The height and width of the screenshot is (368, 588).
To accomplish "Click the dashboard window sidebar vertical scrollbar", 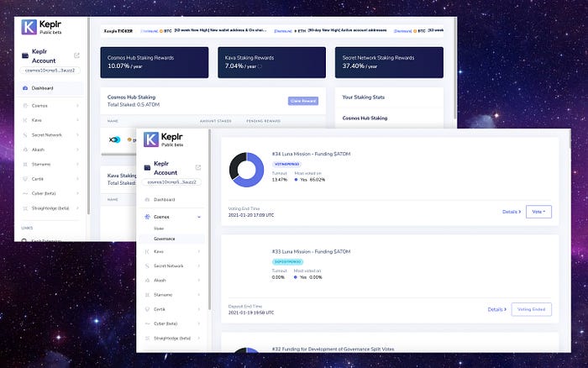I will pyautogui.click(x=89, y=116).
